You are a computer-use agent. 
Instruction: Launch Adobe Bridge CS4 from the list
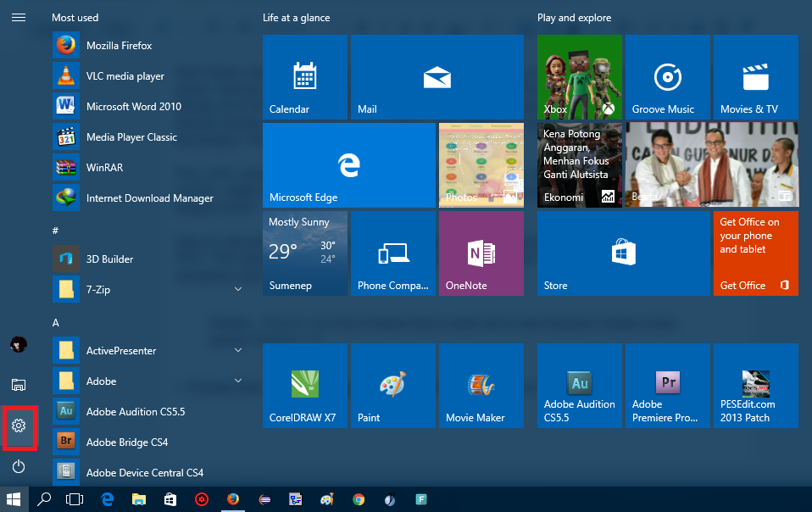(148, 442)
